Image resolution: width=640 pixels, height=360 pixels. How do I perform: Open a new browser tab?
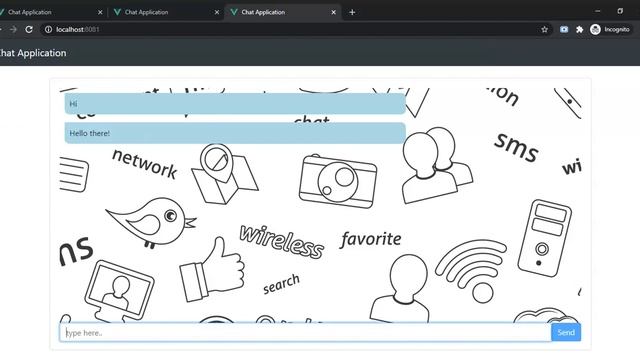tap(352, 12)
